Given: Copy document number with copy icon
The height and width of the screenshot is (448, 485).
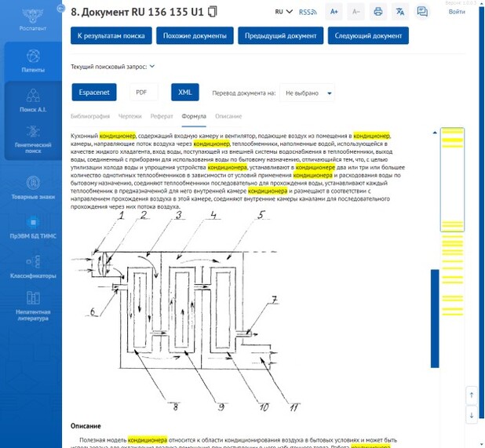Looking at the screenshot, I should (x=212, y=12).
